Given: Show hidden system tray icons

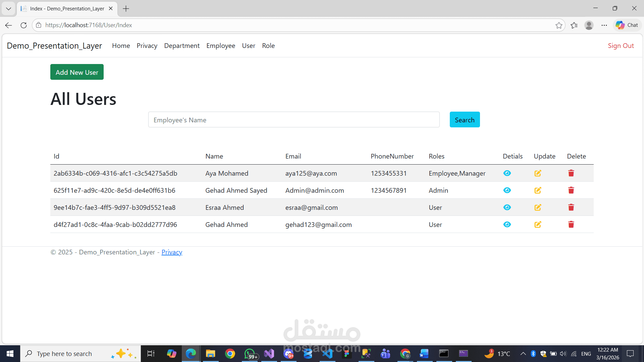Looking at the screenshot, I should point(523,354).
